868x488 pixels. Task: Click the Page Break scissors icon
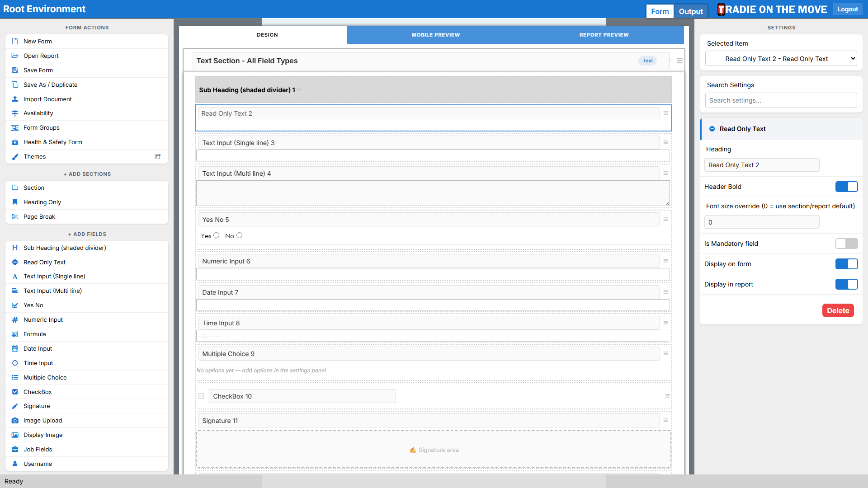[x=15, y=217]
